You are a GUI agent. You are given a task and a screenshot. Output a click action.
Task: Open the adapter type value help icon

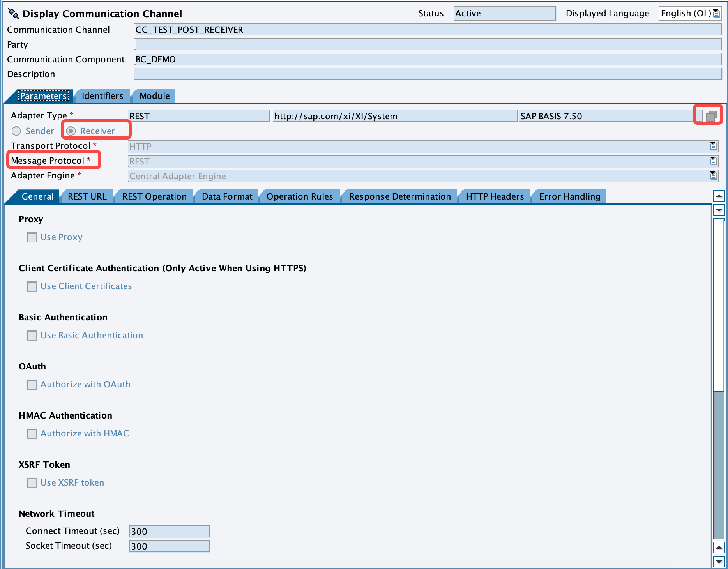712,116
